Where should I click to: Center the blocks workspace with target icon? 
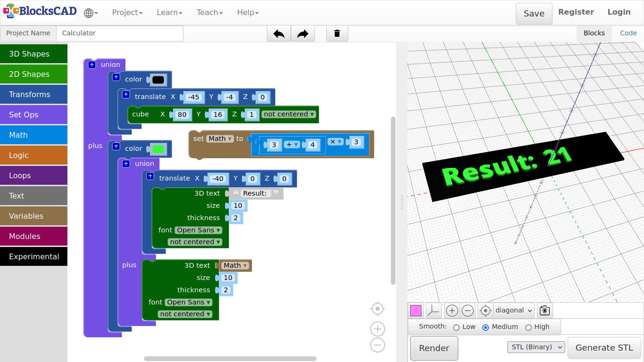(377, 309)
